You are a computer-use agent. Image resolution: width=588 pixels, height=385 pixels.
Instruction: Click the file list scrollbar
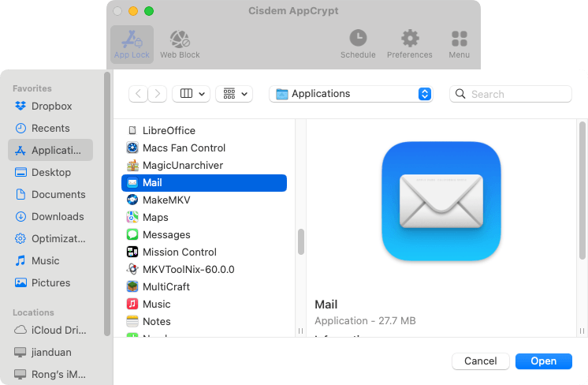point(301,241)
